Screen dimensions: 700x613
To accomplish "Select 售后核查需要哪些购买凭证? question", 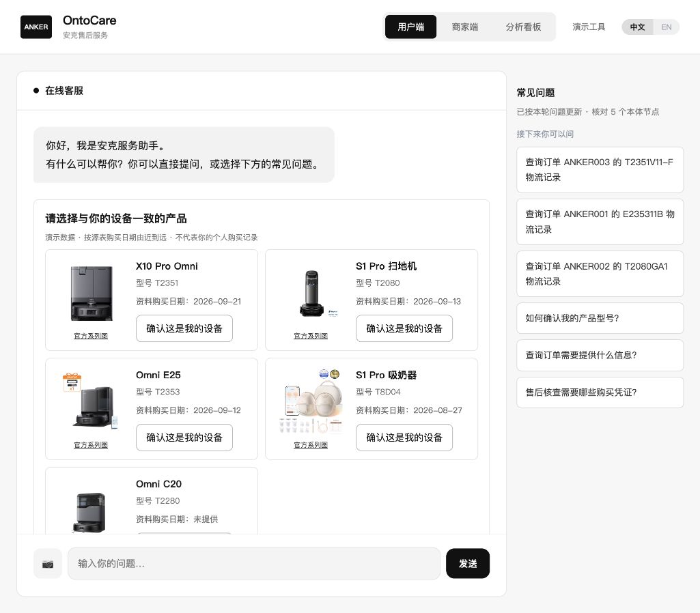I will click(x=600, y=393).
